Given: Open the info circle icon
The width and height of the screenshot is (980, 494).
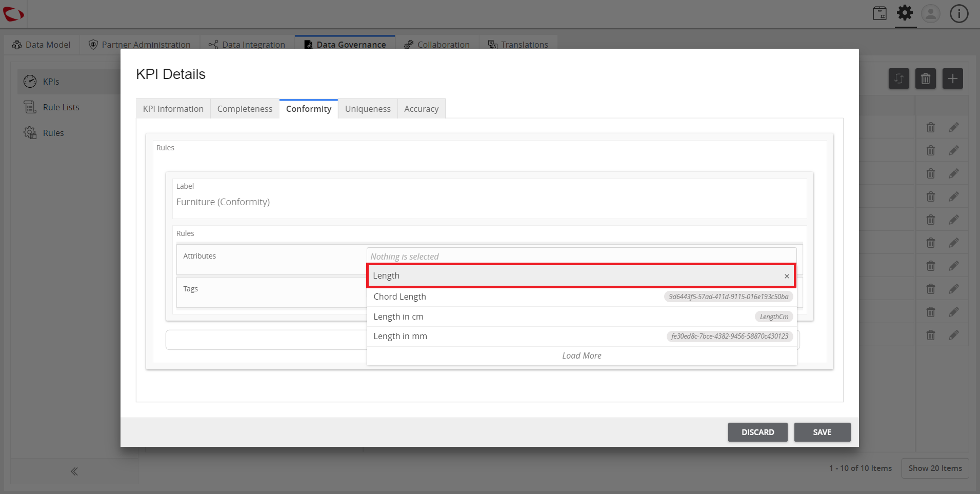Looking at the screenshot, I should click(959, 13).
